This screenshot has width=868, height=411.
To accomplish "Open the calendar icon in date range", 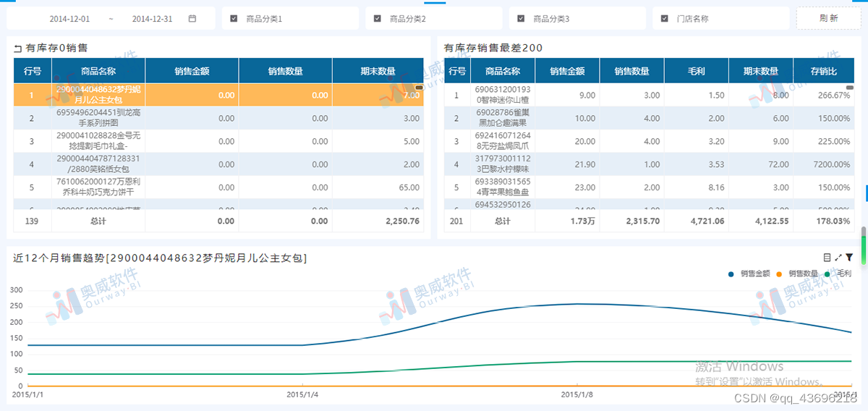I will click(x=192, y=19).
